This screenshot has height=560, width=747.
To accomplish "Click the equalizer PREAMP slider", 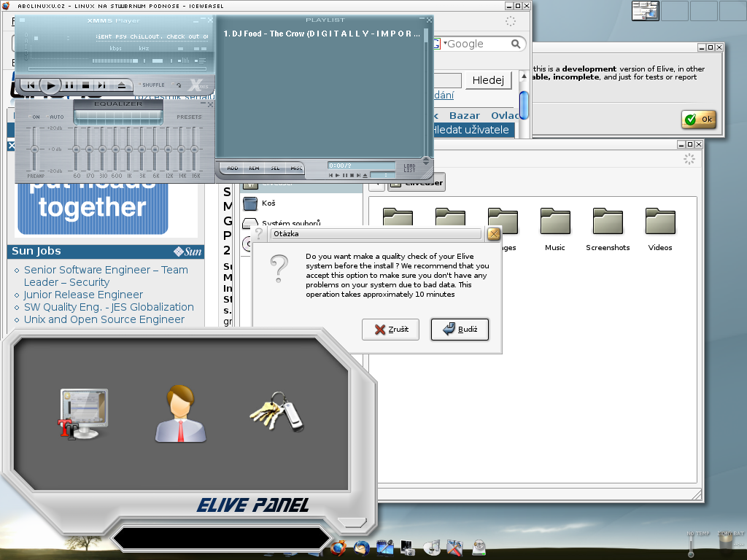I will tap(34, 150).
